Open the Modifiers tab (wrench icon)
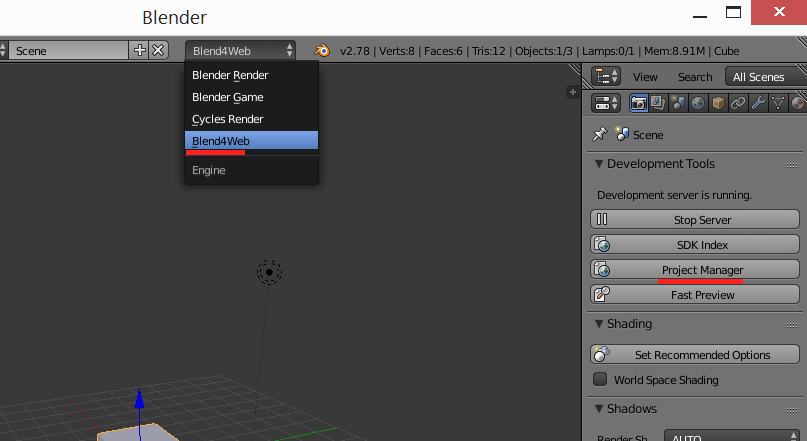This screenshot has height=441, width=807. (758, 103)
